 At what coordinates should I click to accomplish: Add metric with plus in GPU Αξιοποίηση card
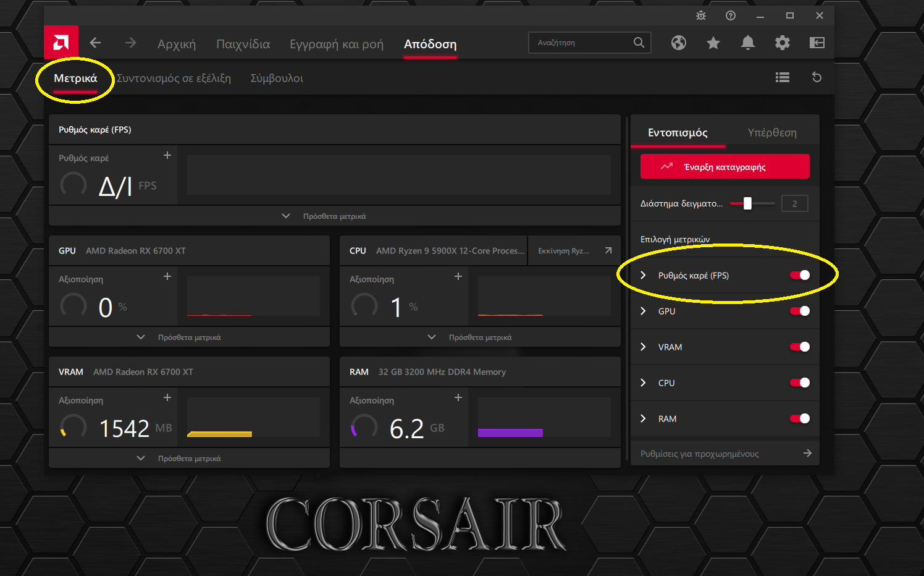[167, 276]
